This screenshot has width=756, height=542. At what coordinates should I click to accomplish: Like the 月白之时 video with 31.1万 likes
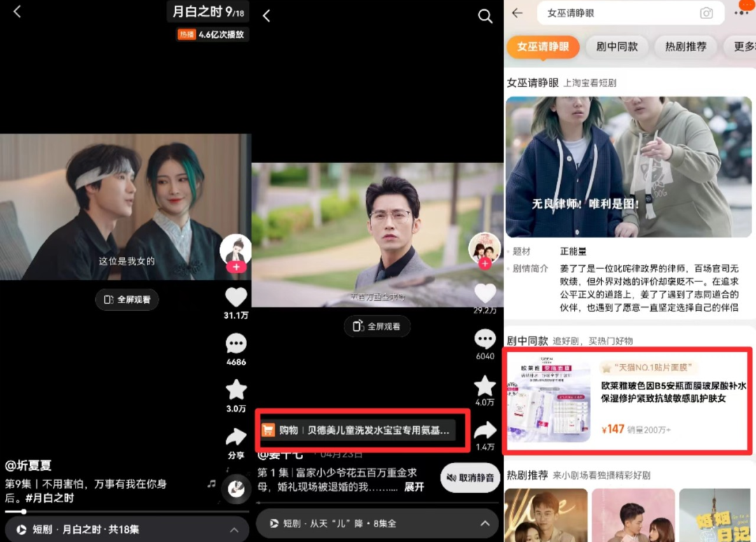(x=236, y=297)
